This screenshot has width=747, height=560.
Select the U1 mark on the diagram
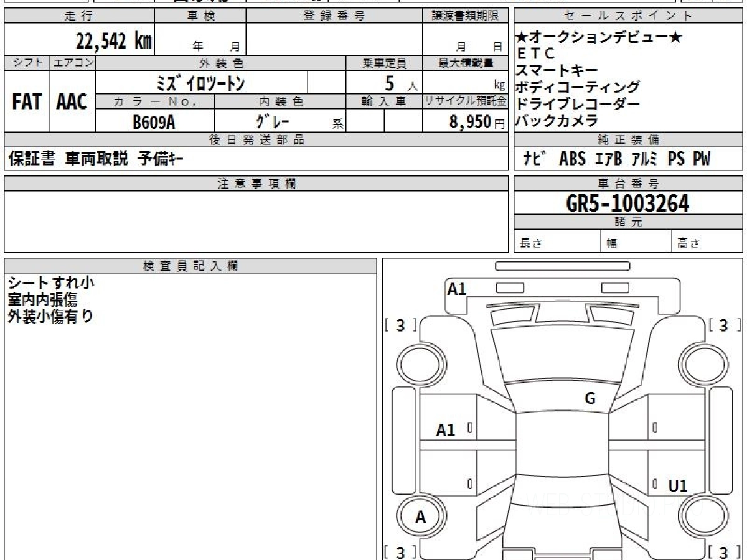pos(678,486)
